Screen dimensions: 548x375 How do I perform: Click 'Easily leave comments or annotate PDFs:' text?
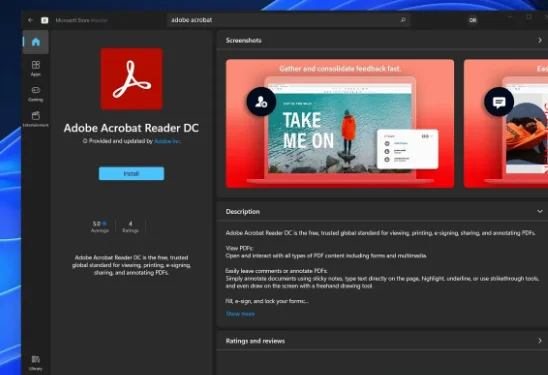276,271
